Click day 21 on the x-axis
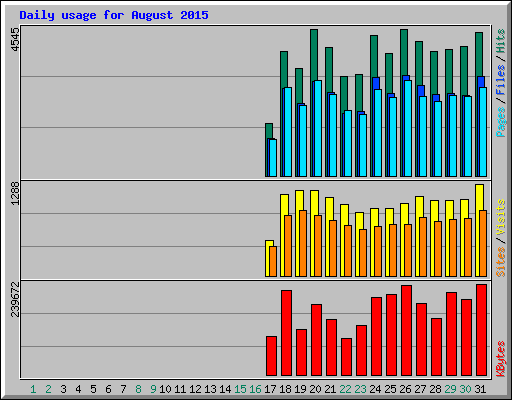The height and width of the screenshot is (400, 512). coord(330,389)
